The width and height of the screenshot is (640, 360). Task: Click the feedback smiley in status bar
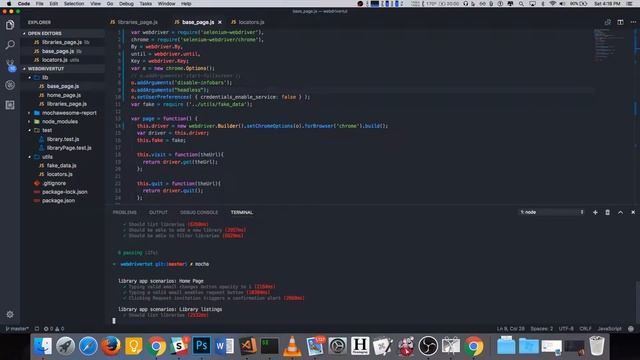point(631,329)
